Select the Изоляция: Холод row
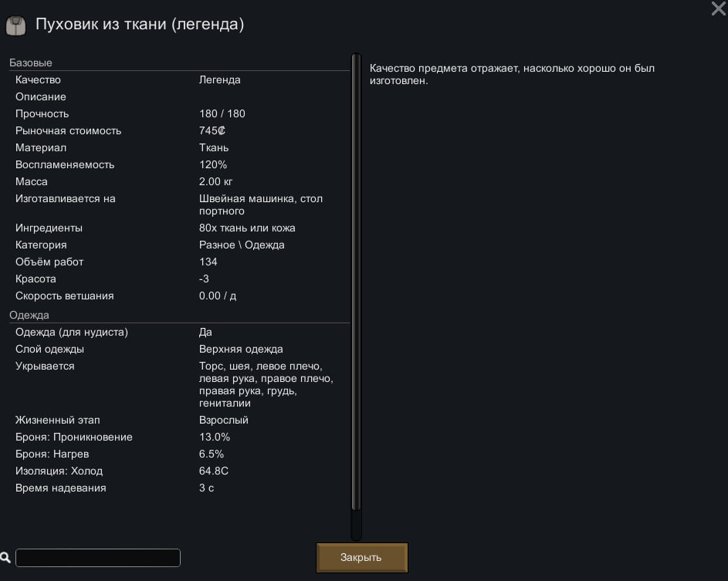Viewport: 728px width, 581px height. click(180, 471)
